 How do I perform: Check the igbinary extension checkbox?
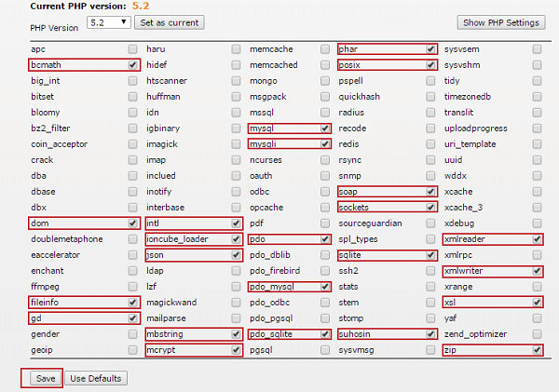pos(236,128)
